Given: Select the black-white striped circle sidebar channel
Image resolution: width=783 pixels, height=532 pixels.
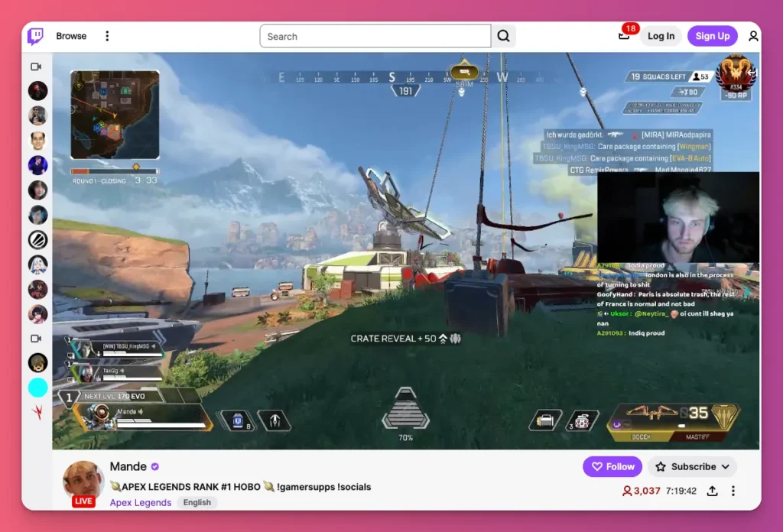Looking at the screenshot, I should (37, 239).
